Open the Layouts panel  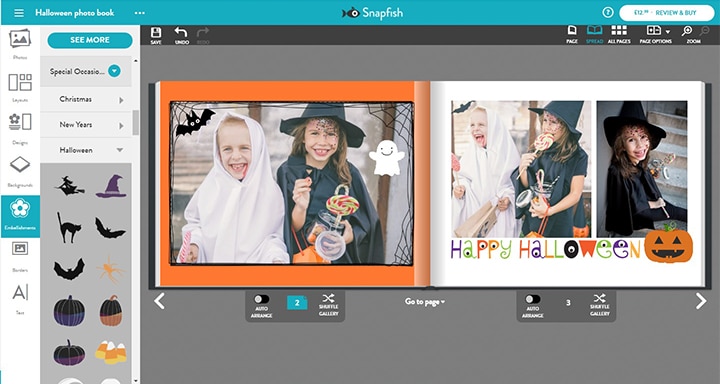(x=20, y=87)
